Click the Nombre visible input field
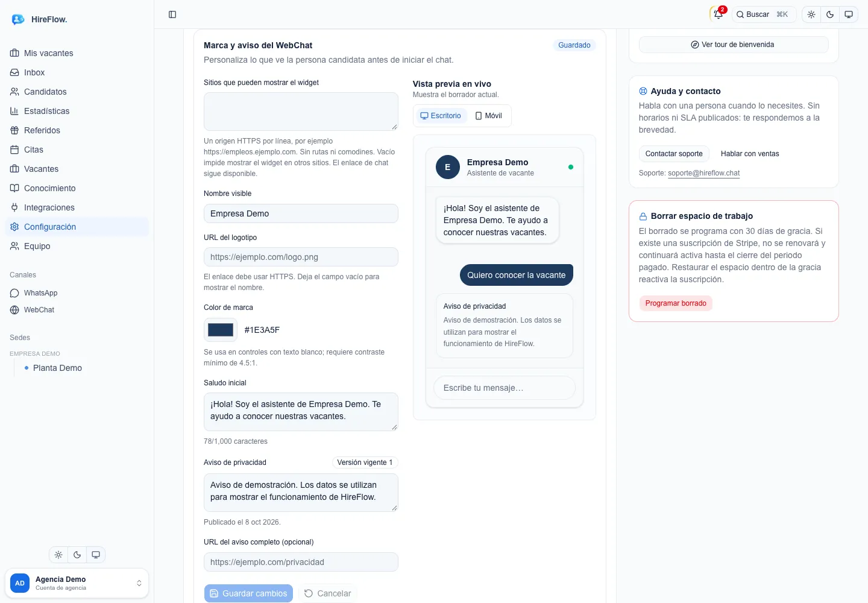This screenshot has width=868, height=603. tap(301, 213)
